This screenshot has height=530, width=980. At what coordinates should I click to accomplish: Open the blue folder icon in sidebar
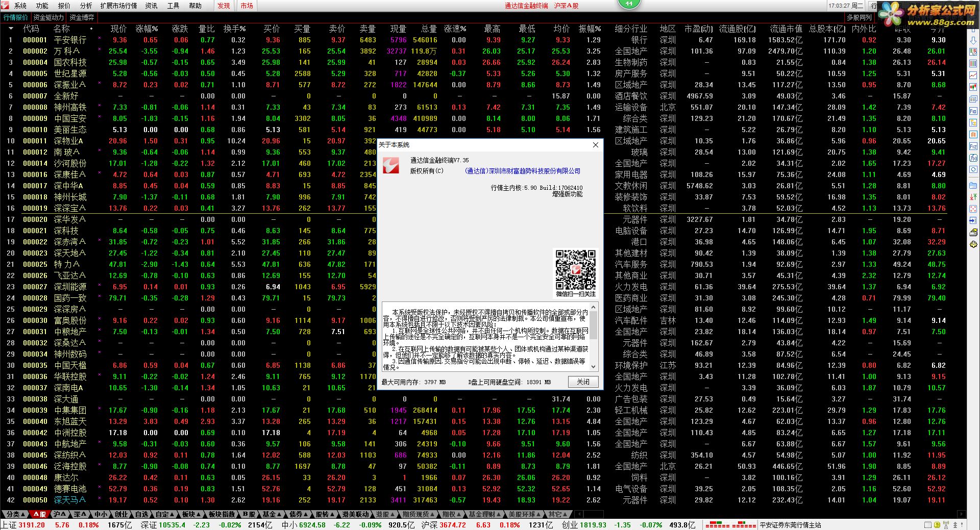pyautogui.click(x=973, y=185)
